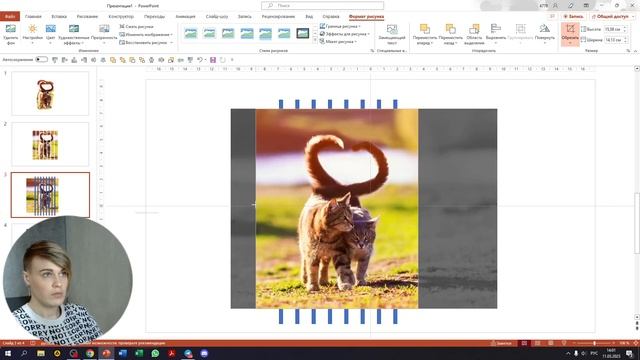This screenshot has height=360, width=640.
Task: Open Picture Effects (Эффекты для рисунка) dropdown
Action: click(344, 34)
